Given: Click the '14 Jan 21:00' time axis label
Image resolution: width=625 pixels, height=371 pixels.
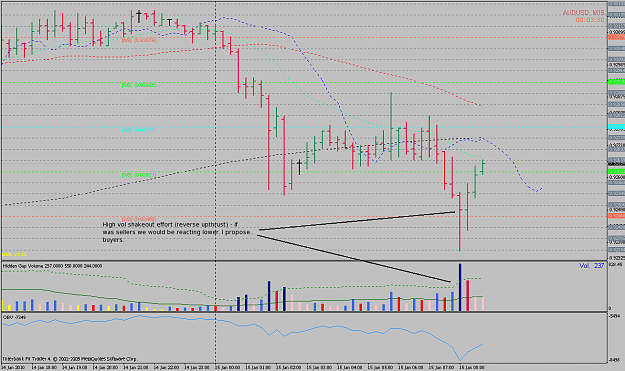Looking at the screenshot, I should coord(136,367).
